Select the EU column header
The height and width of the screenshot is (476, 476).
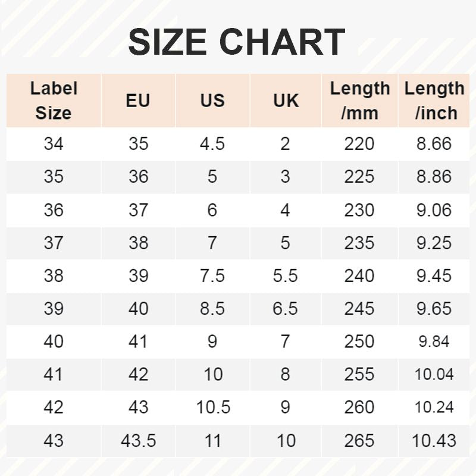[x=138, y=101]
